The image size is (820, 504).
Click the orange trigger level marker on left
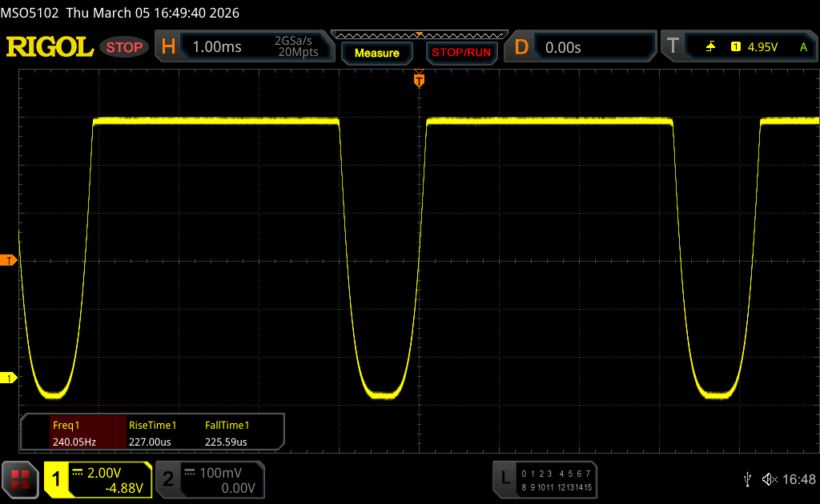8,261
